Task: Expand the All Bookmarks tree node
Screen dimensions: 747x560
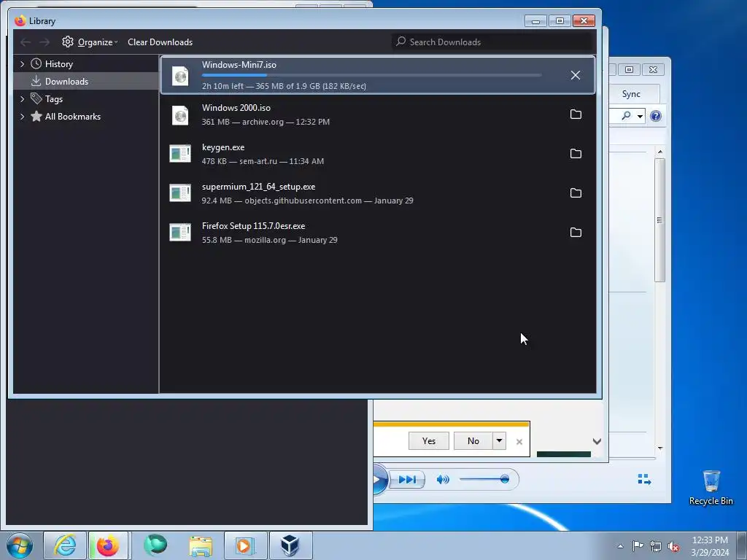Action: (22, 117)
